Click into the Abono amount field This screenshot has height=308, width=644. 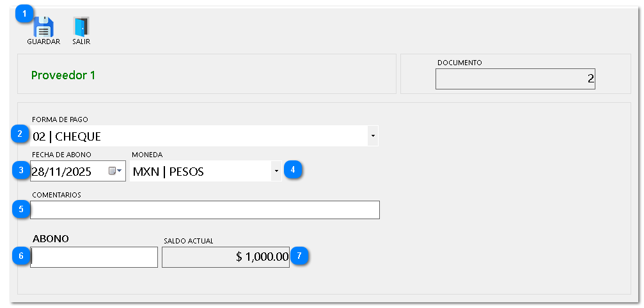pyautogui.click(x=94, y=257)
